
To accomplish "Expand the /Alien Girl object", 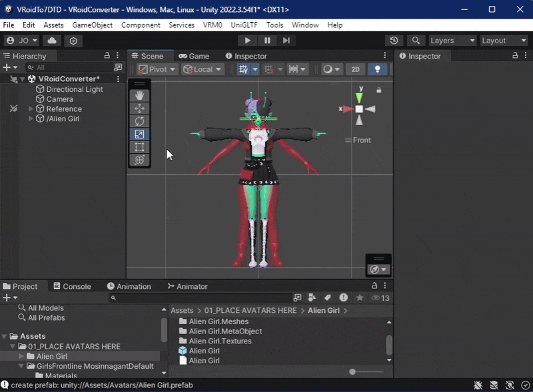I will coord(31,118).
